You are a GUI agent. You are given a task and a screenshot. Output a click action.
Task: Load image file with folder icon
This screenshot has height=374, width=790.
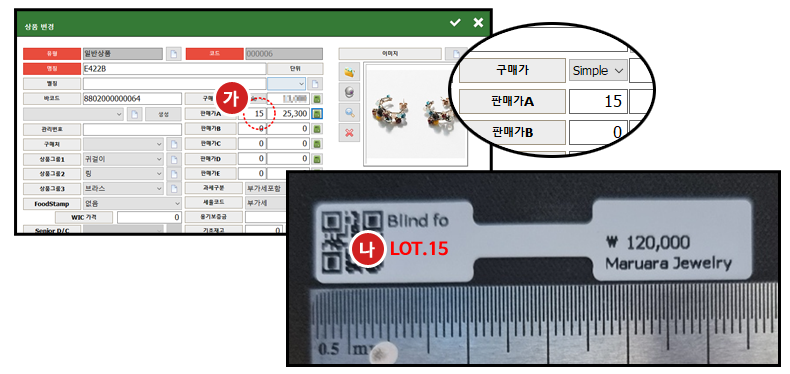click(x=349, y=73)
